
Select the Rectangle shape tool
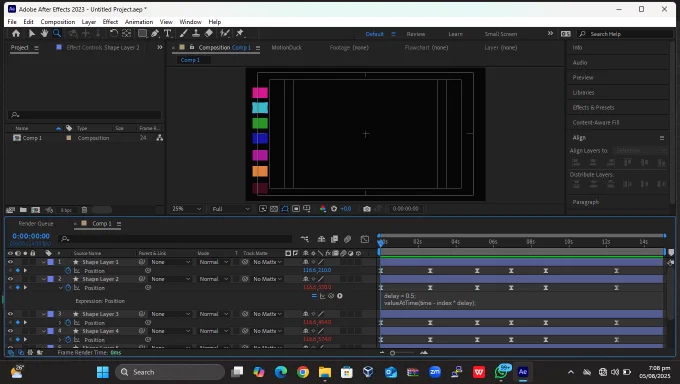pyautogui.click(x=142, y=33)
